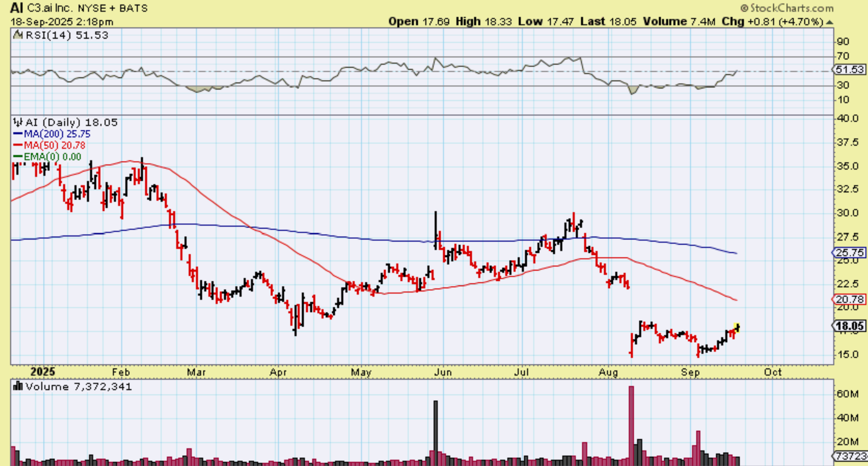Viewport: 868px width, 466px height.
Task: Click the Apr label on the time axis
Action: (x=278, y=372)
